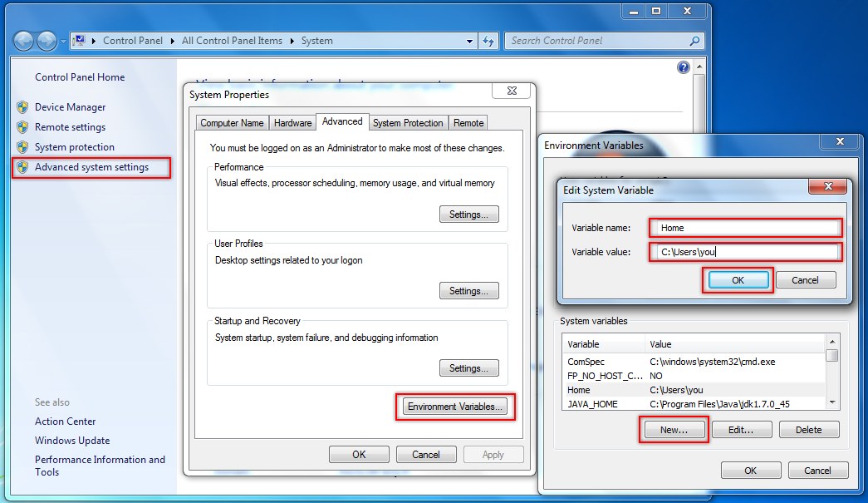Click New to add system variable
Screen dimensions: 868x503
[x=674, y=430]
